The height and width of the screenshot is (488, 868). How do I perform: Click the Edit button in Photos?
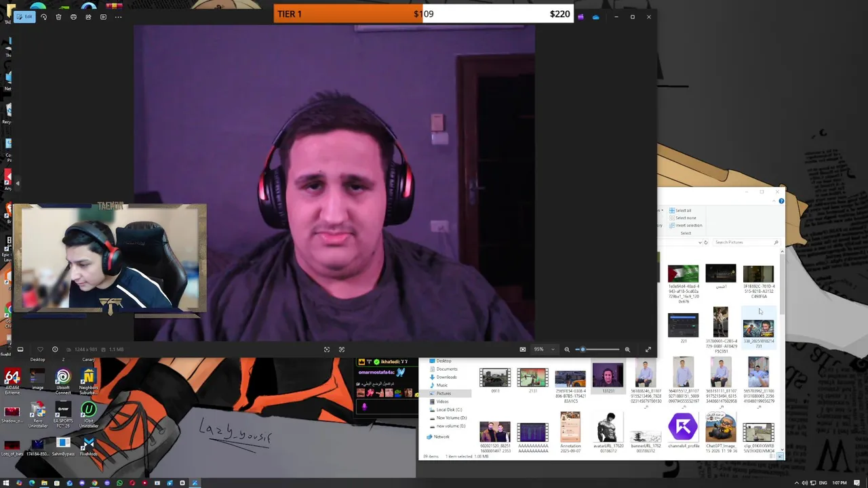pyautogui.click(x=25, y=17)
